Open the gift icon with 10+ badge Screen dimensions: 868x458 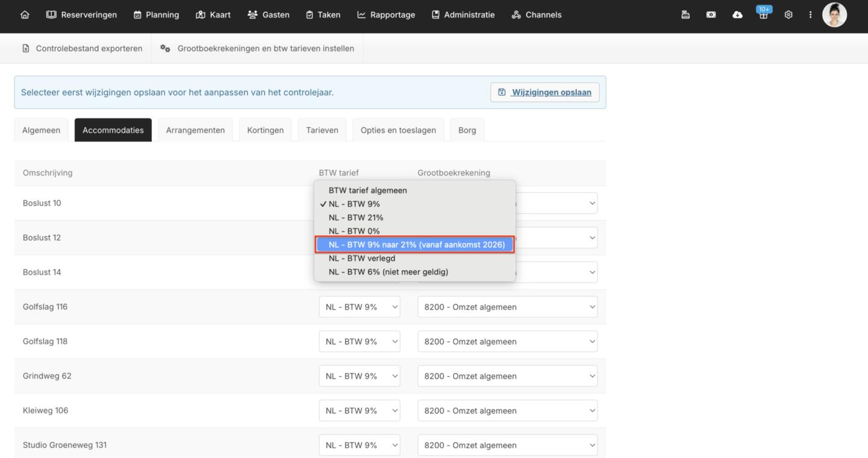[x=763, y=15]
